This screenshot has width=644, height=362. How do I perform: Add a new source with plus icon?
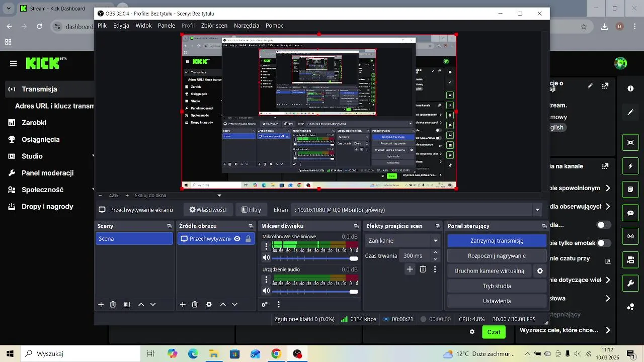[x=183, y=304]
